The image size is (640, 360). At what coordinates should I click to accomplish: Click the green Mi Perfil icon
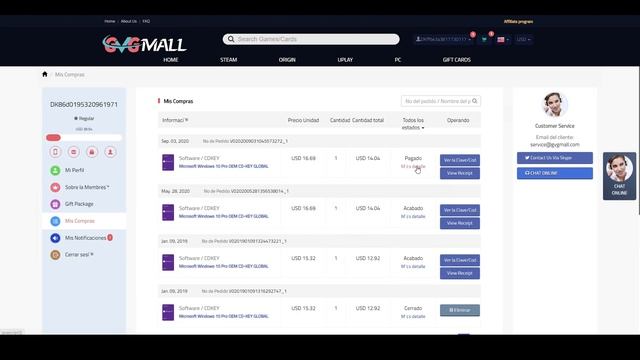coord(55,170)
